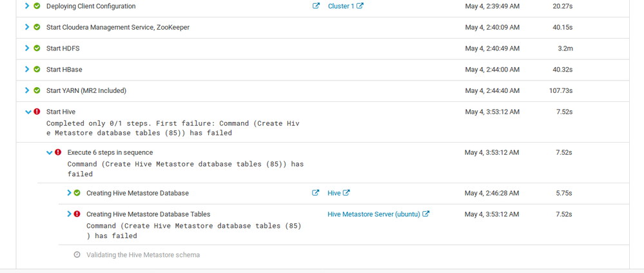Expand Start HBase step details
Viewport: 644px width, 273px height.
[x=27, y=69]
